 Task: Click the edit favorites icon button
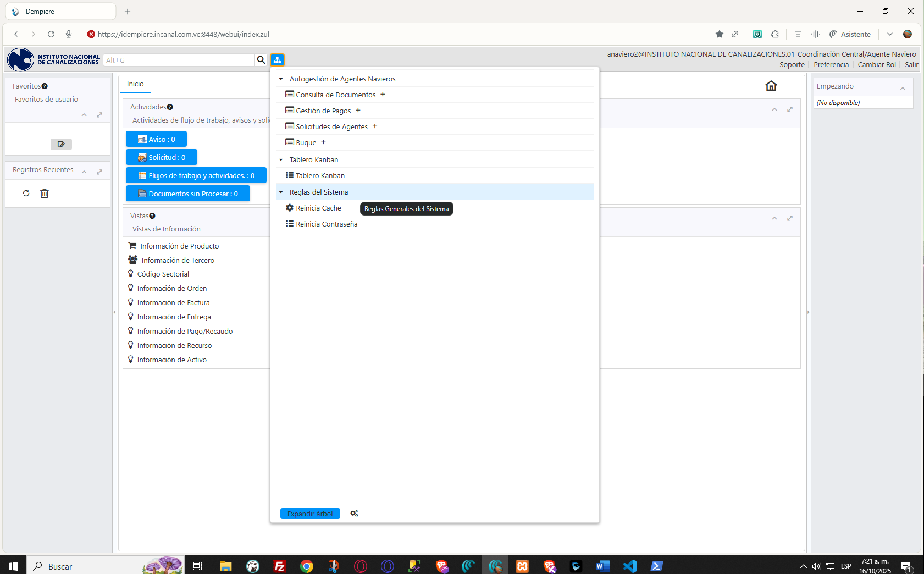[61, 144]
